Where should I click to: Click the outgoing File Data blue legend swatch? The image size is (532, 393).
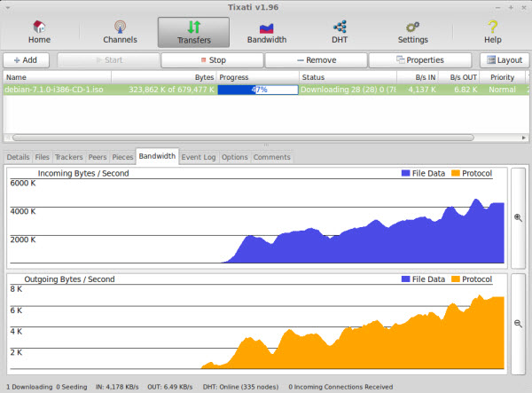(406, 279)
